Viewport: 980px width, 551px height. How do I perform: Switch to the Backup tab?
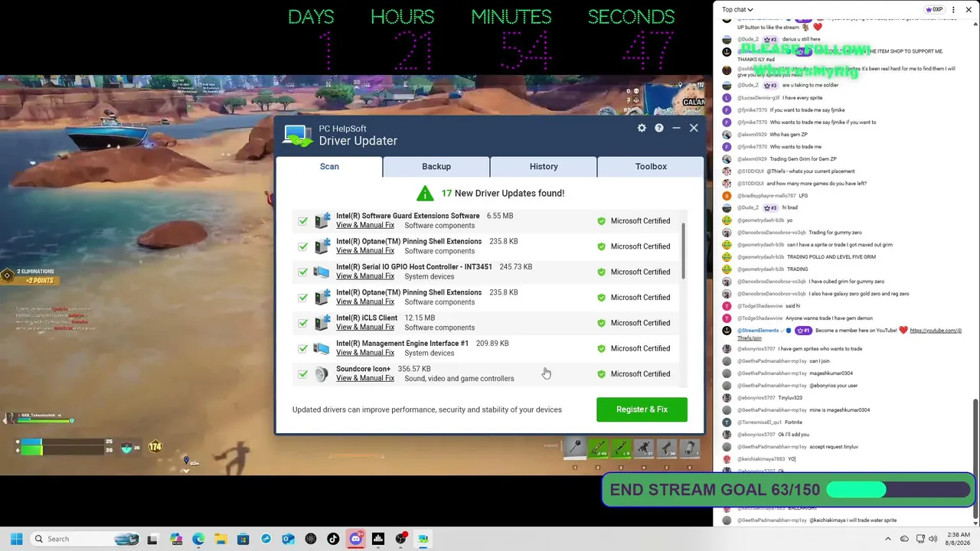436,166
